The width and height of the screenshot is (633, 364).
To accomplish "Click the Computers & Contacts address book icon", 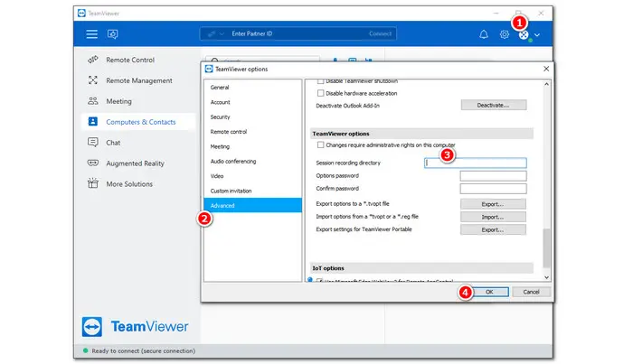I will (x=93, y=121).
